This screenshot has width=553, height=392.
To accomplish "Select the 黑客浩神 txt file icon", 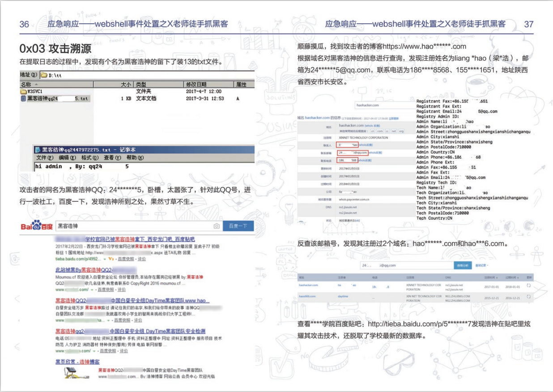I will (23, 98).
